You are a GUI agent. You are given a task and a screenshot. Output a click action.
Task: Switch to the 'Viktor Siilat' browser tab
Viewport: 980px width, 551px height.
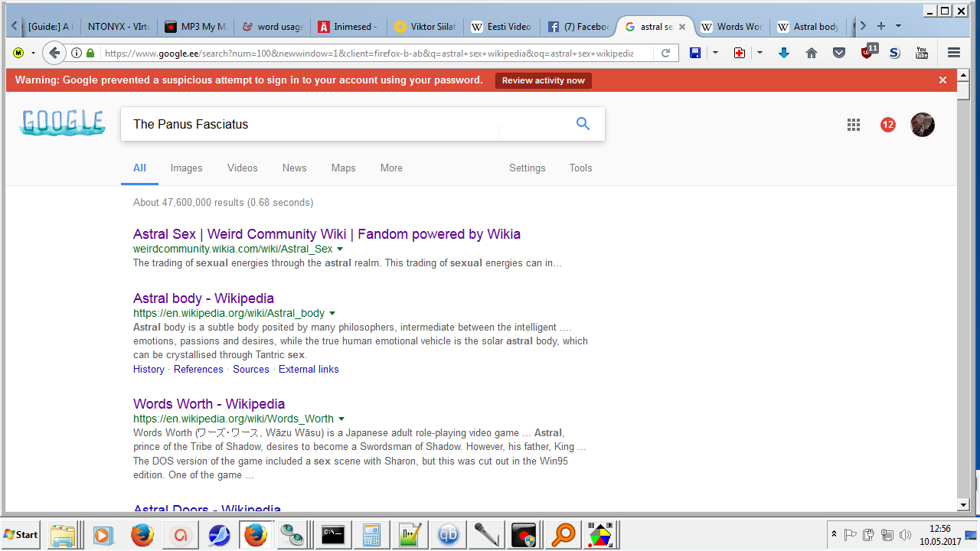coord(425,27)
